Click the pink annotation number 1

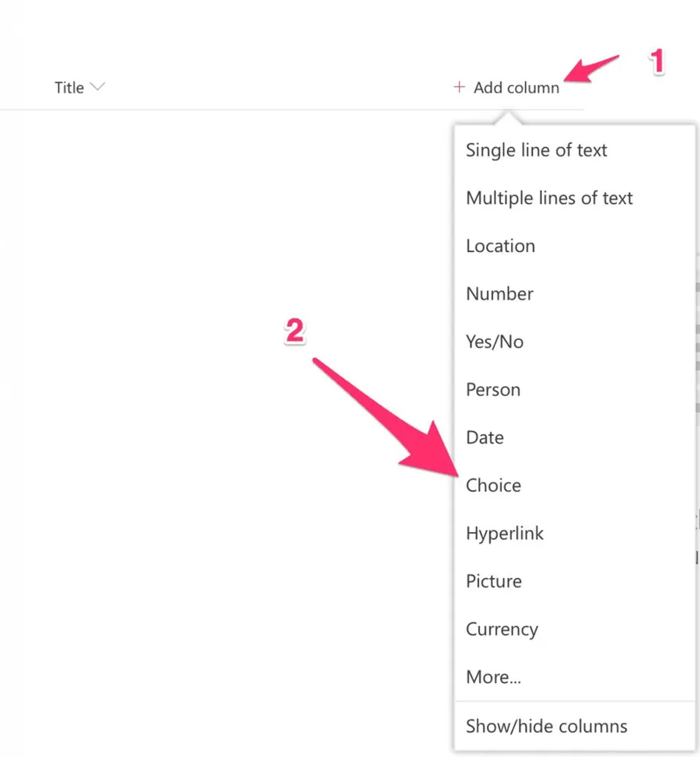pyautogui.click(x=657, y=62)
